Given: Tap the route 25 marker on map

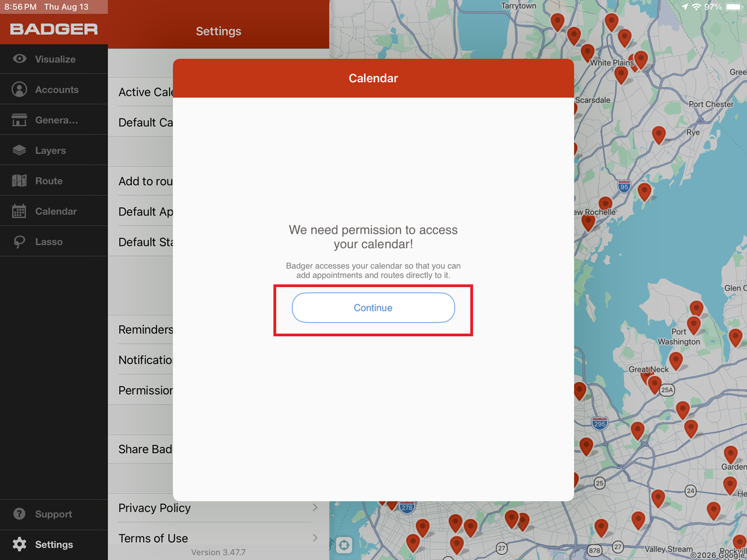Looking at the screenshot, I should (x=600, y=483).
